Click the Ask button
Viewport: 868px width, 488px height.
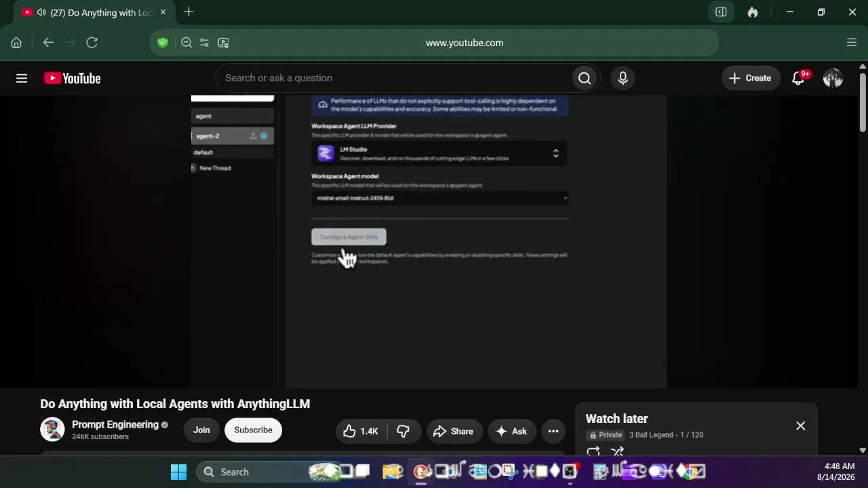[x=511, y=431]
